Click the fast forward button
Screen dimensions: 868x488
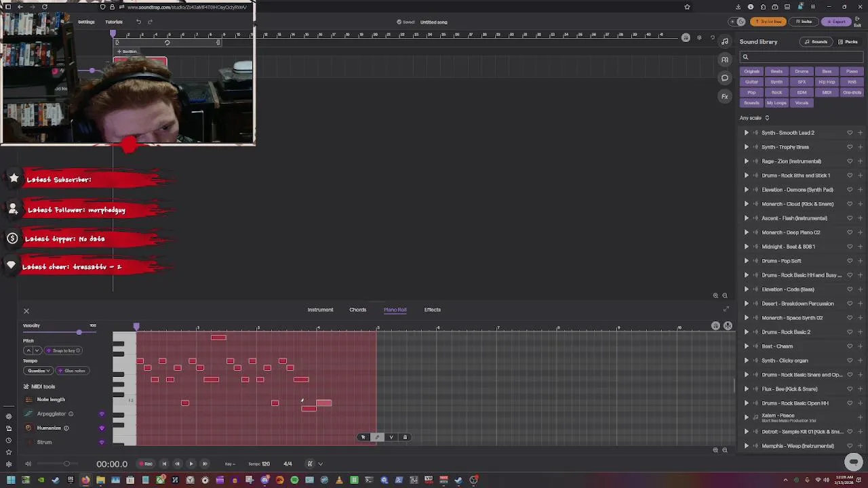(205, 464)
